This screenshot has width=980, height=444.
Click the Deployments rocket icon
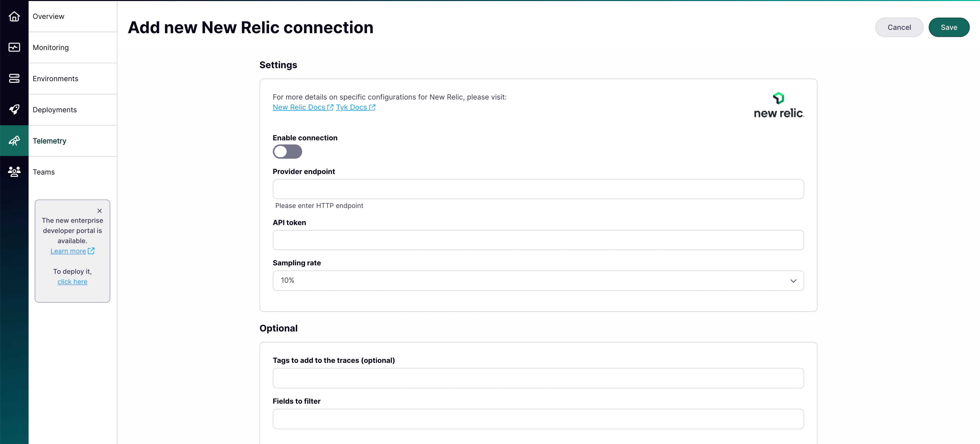[14, 109]
